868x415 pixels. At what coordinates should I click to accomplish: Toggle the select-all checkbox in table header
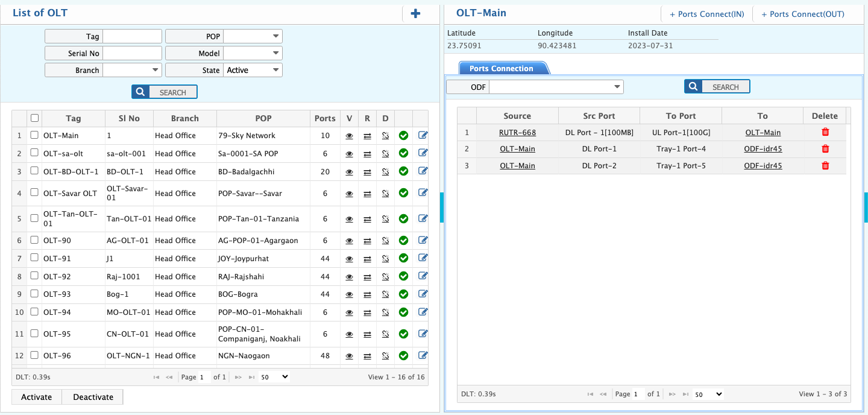34,118
